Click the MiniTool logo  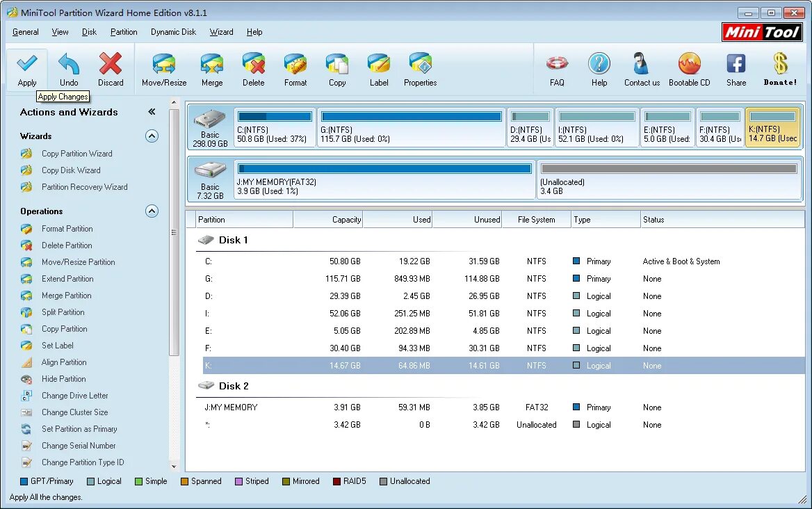coord(762,32)
